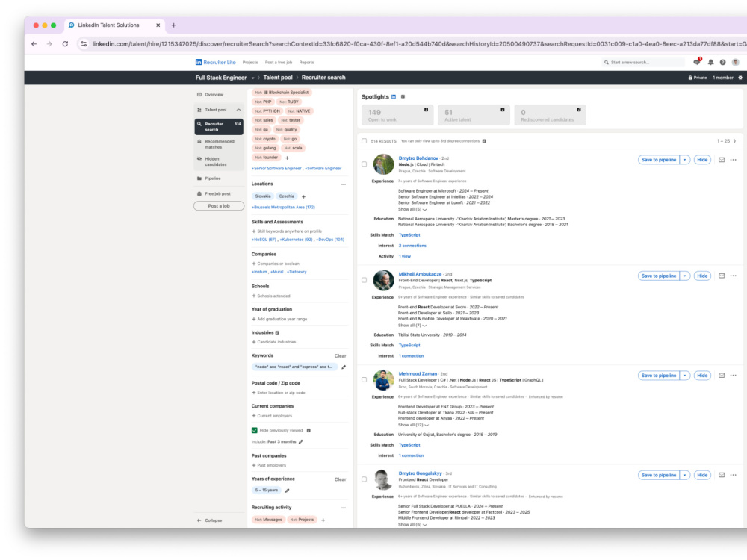Viewport: 747px width, 560px height.
Task: Open the messages icon with notification badge
Action: [697, 62]
